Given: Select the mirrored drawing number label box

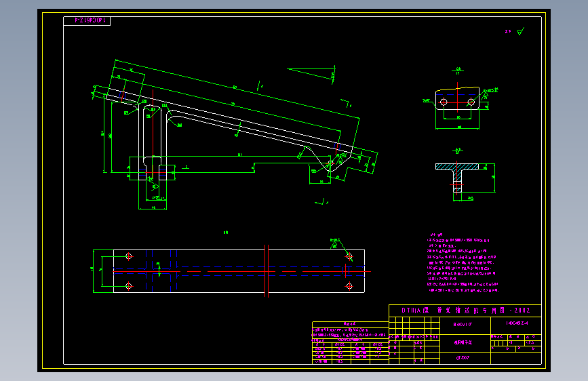Looking at the screenshot, I should 87,20.
